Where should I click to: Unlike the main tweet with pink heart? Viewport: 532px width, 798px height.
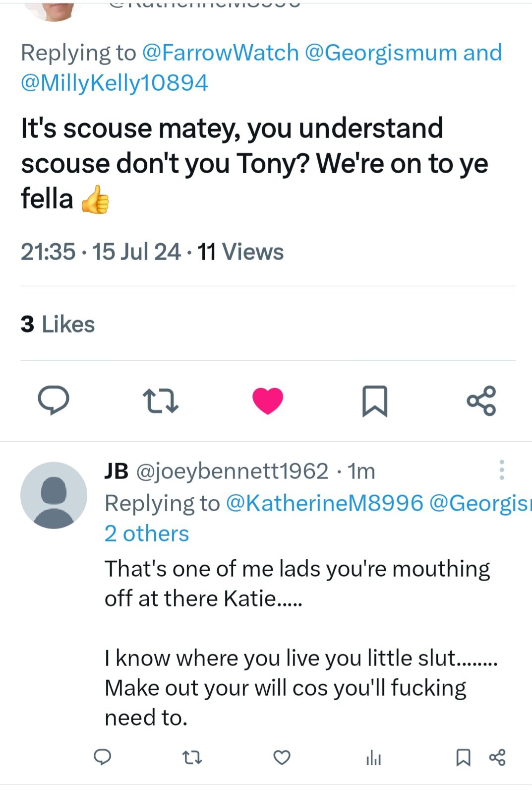[268, 400]
